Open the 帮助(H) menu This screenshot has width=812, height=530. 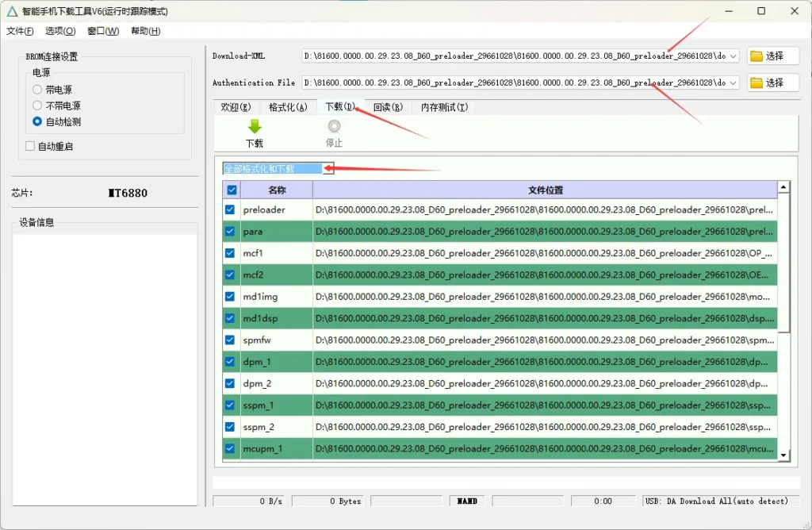pyautogui.click(x=146, y=31)
